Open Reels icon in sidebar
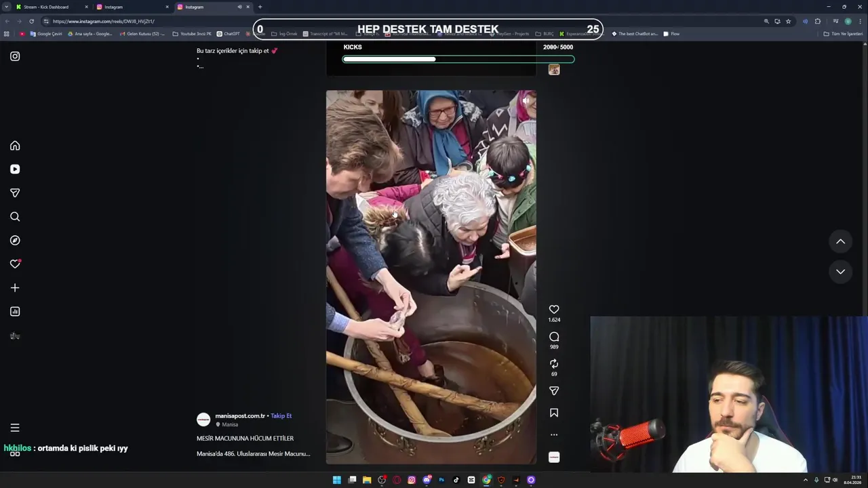 (15, 169)
